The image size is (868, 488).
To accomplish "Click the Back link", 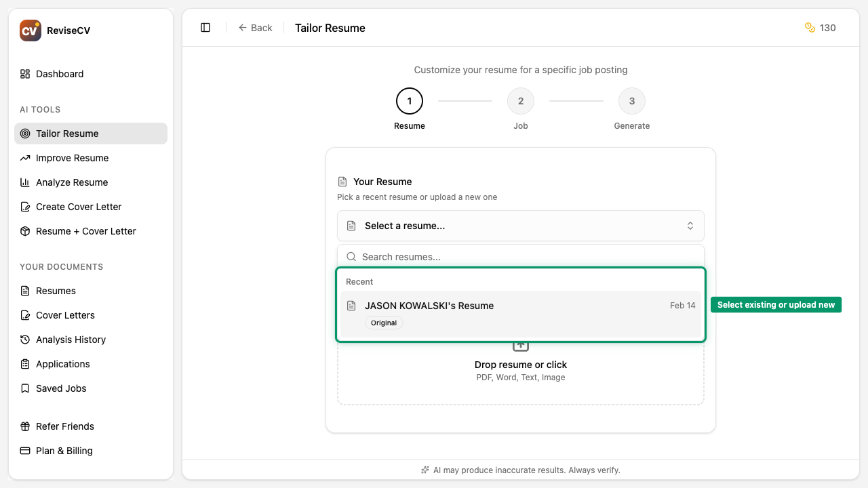I will pyautogui.click(x=256, y=28).
